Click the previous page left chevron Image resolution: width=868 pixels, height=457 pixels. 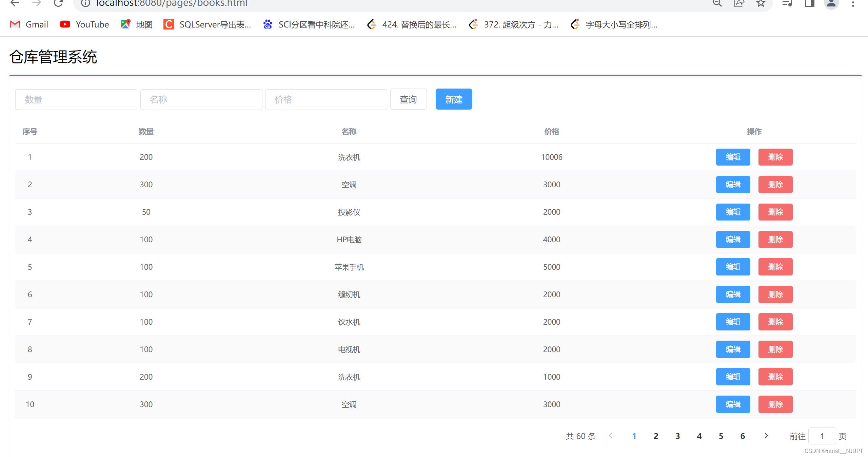pos(611,436)
